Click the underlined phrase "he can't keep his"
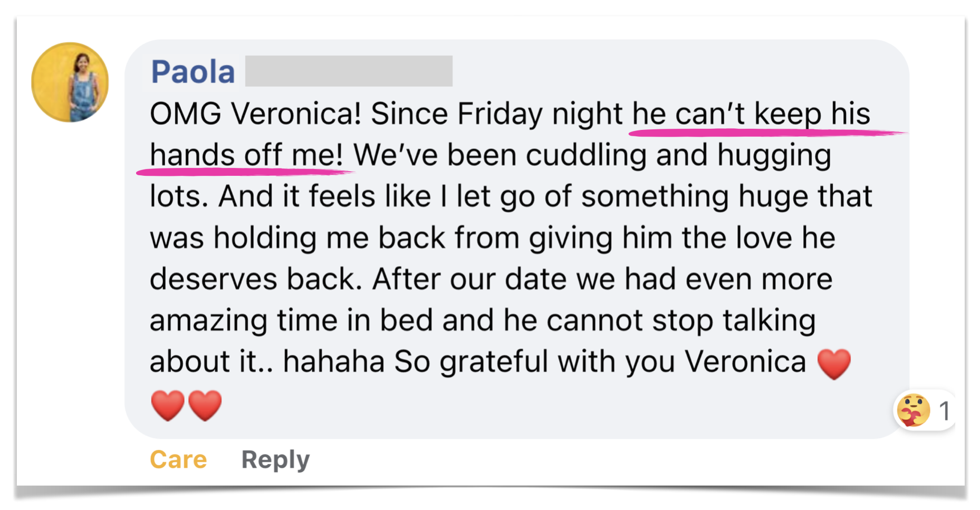The image size is (980, 510). (751, 114)
